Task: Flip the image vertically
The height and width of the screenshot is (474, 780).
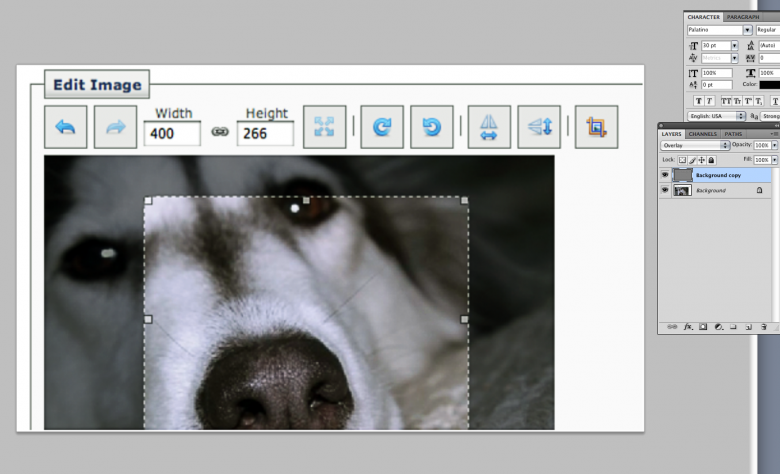Action: tap(539, 127)
